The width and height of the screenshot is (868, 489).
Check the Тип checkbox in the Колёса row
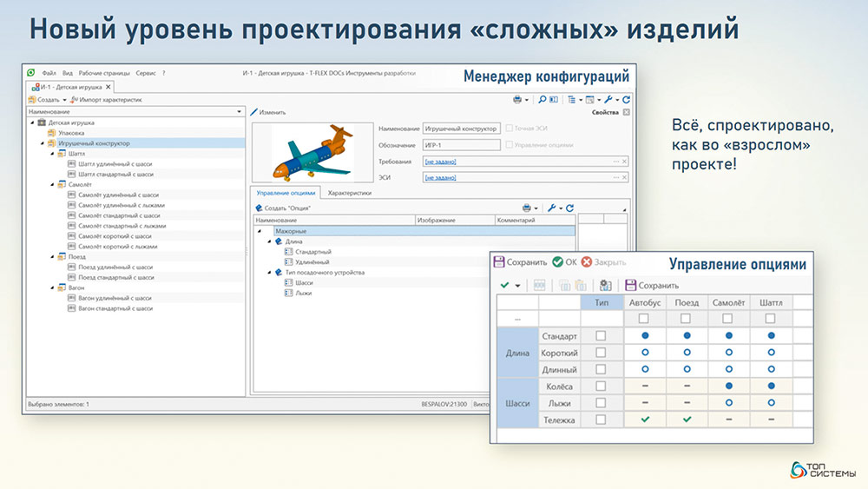click(601, 386)
